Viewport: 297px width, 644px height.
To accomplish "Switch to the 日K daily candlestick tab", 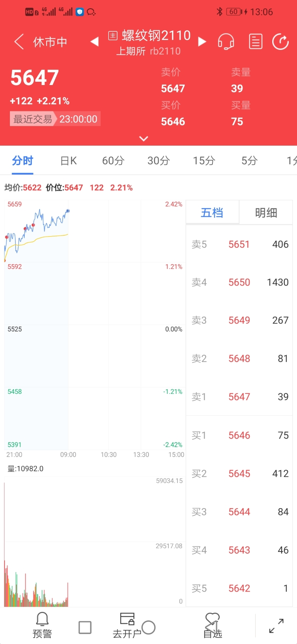I will point(68,161).
